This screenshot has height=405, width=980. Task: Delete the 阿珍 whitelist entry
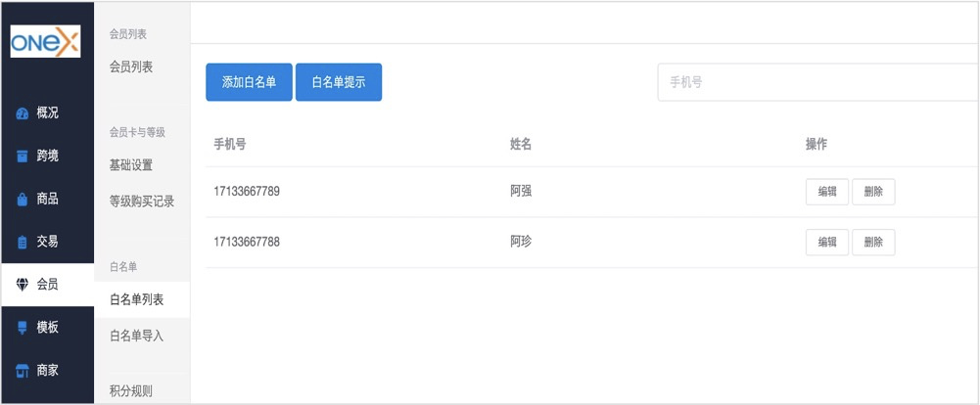point(873,243)
